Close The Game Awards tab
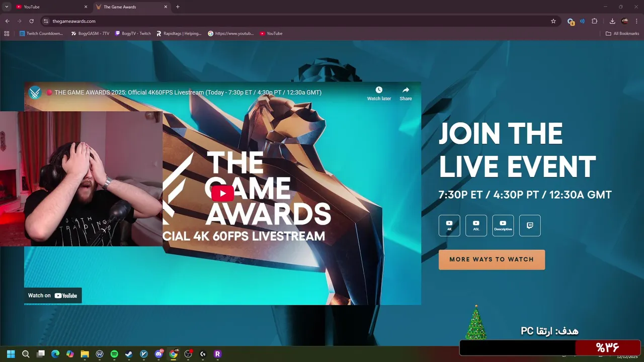Viewport: 644px width, 362px height. (166, 7)
